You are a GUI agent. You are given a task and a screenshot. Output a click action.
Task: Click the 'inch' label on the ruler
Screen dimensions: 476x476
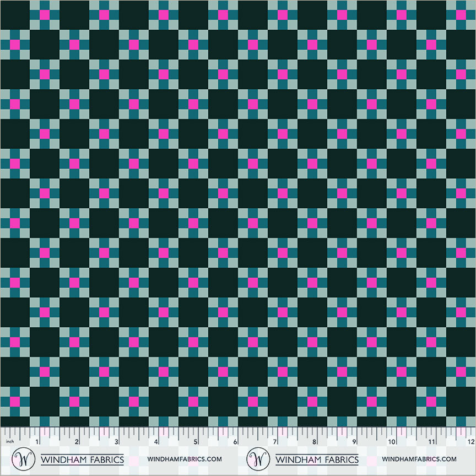(11, 442)
